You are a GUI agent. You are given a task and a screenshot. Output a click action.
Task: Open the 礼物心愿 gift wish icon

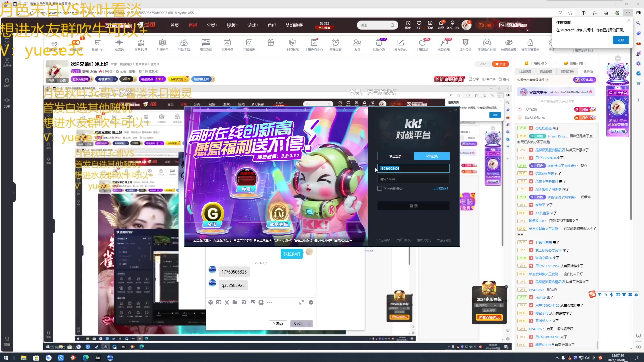pos(379,45)
